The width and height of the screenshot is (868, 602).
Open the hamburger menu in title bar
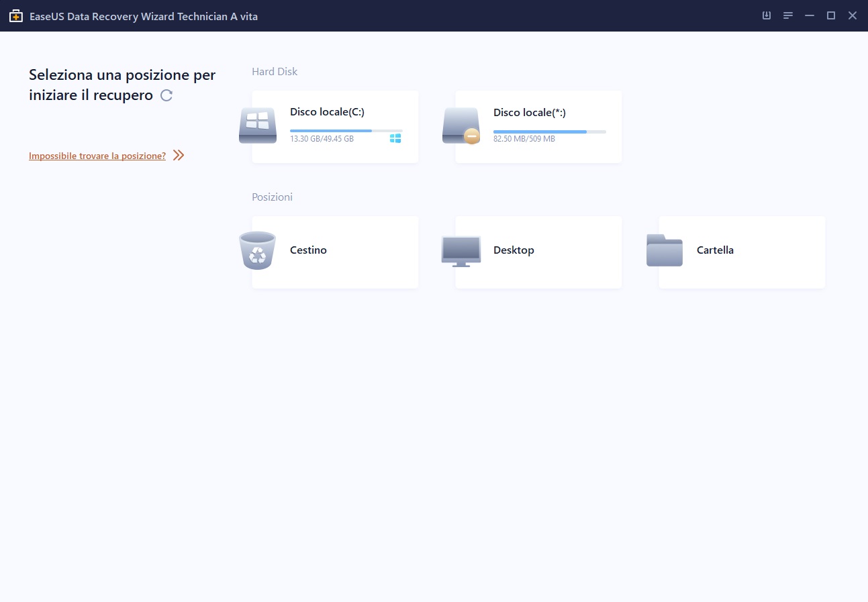(x=788, y=15)
